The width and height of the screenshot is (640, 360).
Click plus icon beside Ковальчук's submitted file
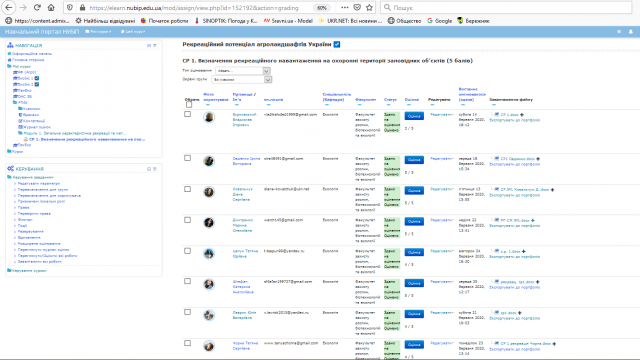click(552, 190)
